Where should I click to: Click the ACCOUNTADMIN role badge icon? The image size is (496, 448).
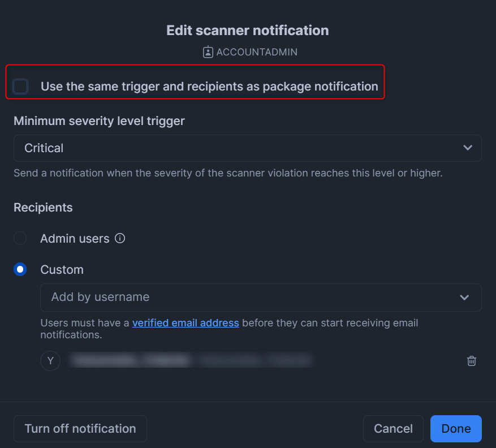pos(208,52)
